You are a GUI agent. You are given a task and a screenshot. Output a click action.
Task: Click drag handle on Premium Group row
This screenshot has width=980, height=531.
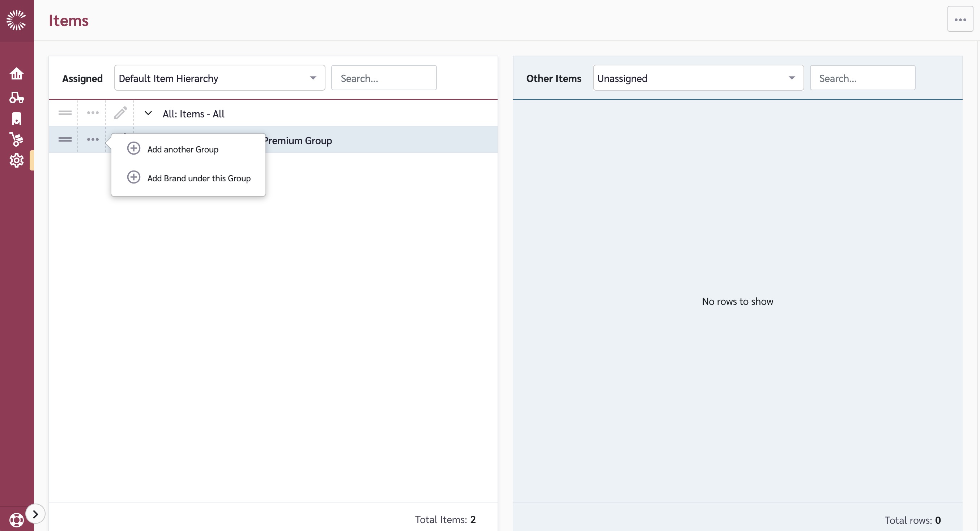coord(65,139)
